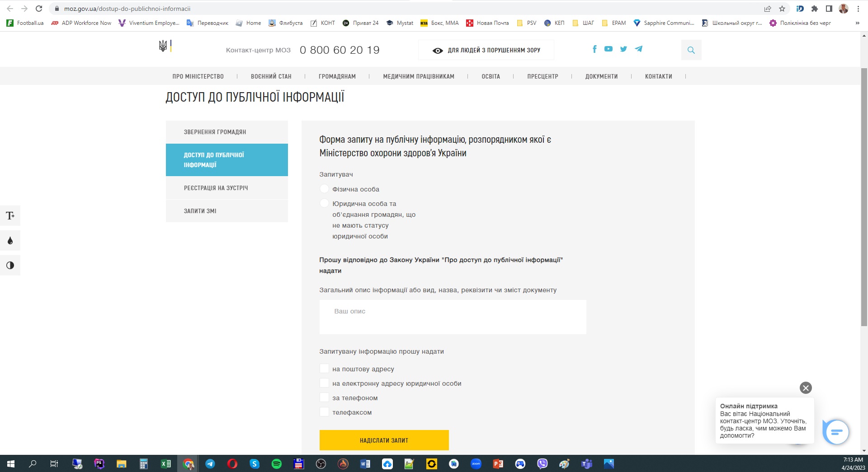Open the online support chat bubble

pyautogui.click(x=836, y=432)
